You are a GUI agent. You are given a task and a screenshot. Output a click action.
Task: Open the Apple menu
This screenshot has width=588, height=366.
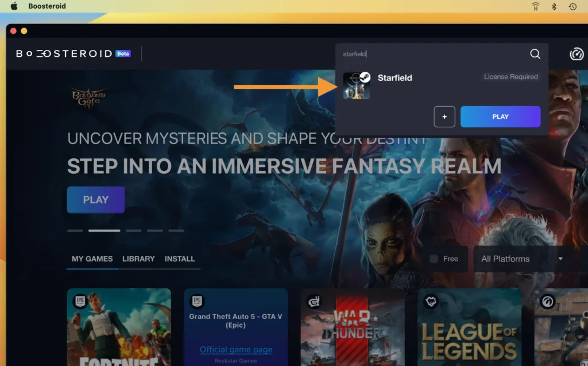tap(14, 6)
